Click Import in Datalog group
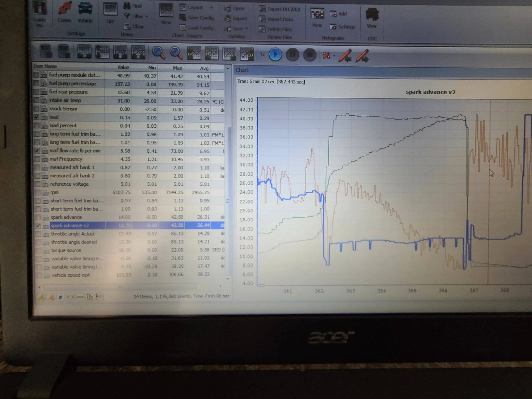The image size is (532, 399). 236,18
